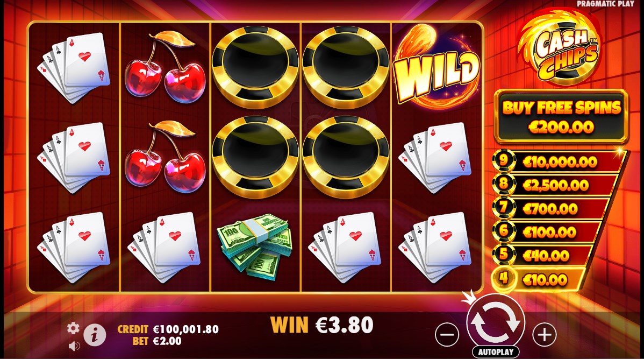This screenshot has height=359, width=644.
Task: Select the 7 chips €700.00 prize row
Action: coord(550,208)
